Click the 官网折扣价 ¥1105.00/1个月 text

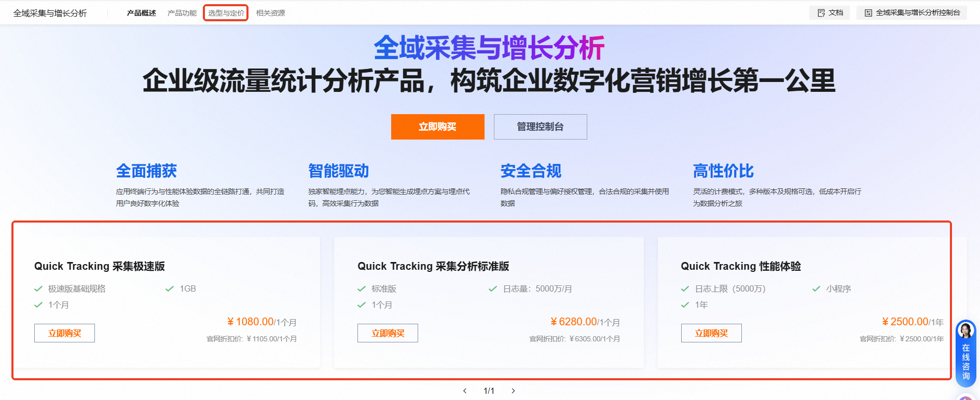pos(252,339)
